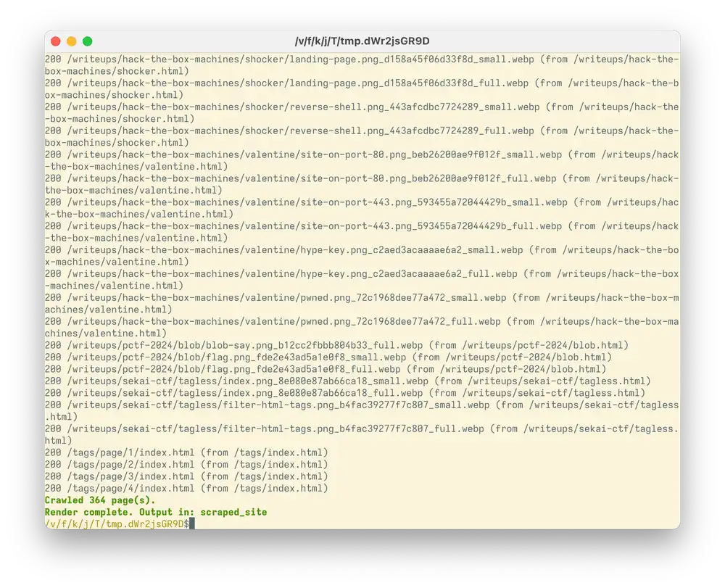The width and height of the screenshot is (725, 588).
Task: Click the window title /v/f/k/j/T/tmp.dWr2jsGR9D
Action: click(362, 41)
